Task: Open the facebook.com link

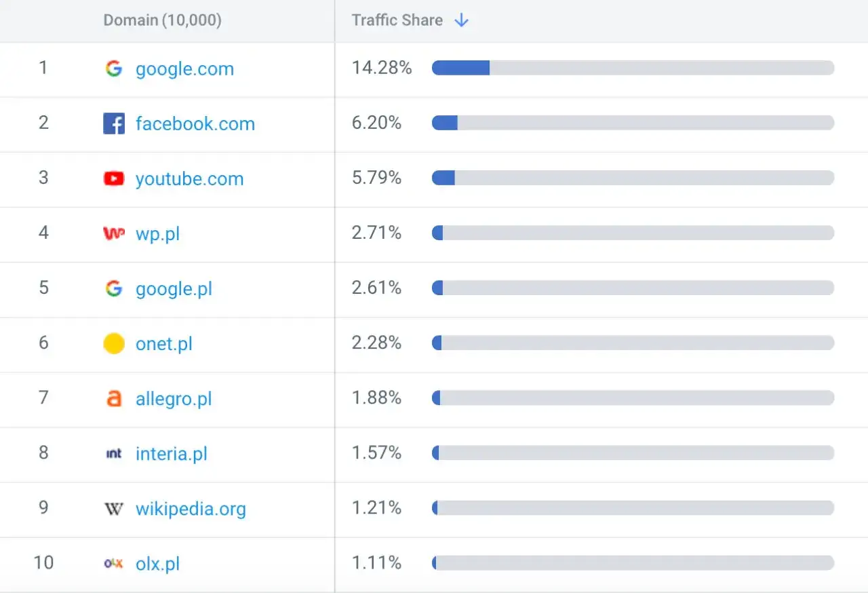Action: pyautogui.click(x=195, y=123)
